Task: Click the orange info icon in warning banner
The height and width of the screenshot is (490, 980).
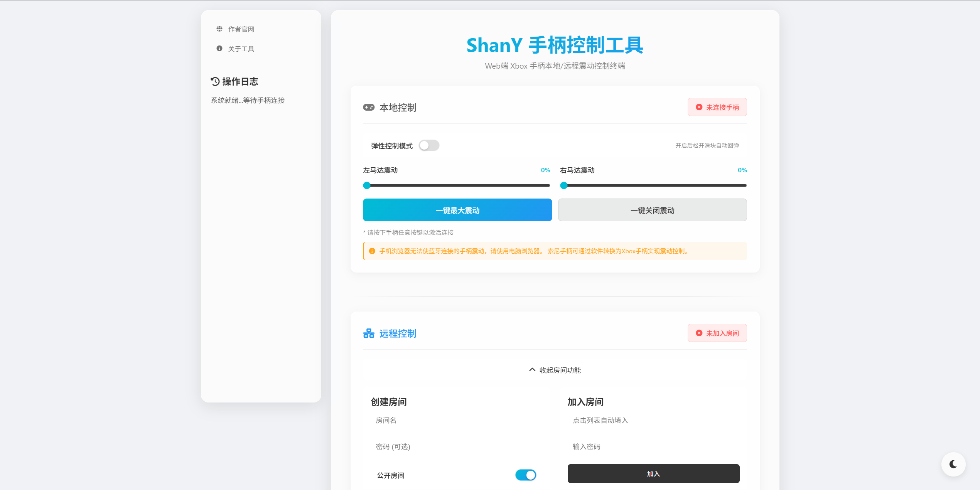Action: click(372, 251)
